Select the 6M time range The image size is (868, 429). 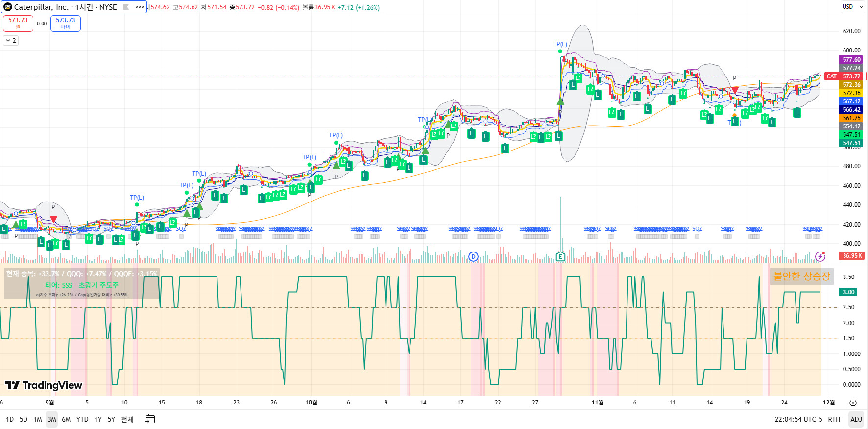[x=66, y=419]
